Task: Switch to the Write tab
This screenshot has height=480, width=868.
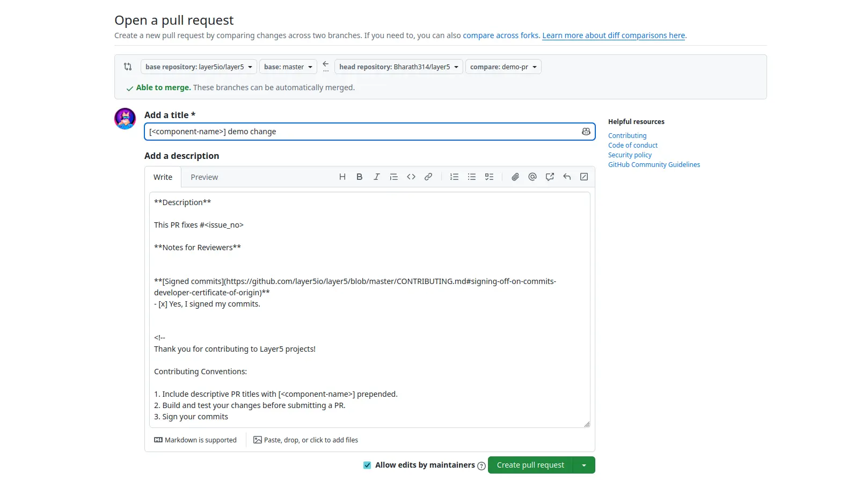Action: pos(163,177)
